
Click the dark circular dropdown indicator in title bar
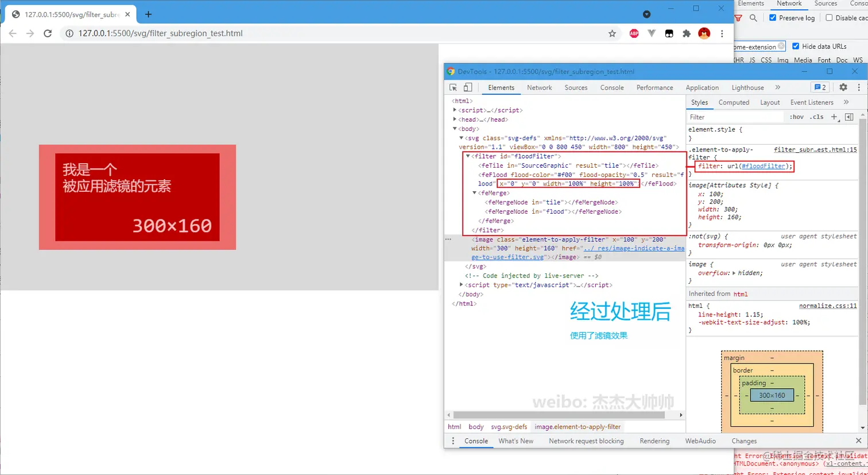(646, 14)
